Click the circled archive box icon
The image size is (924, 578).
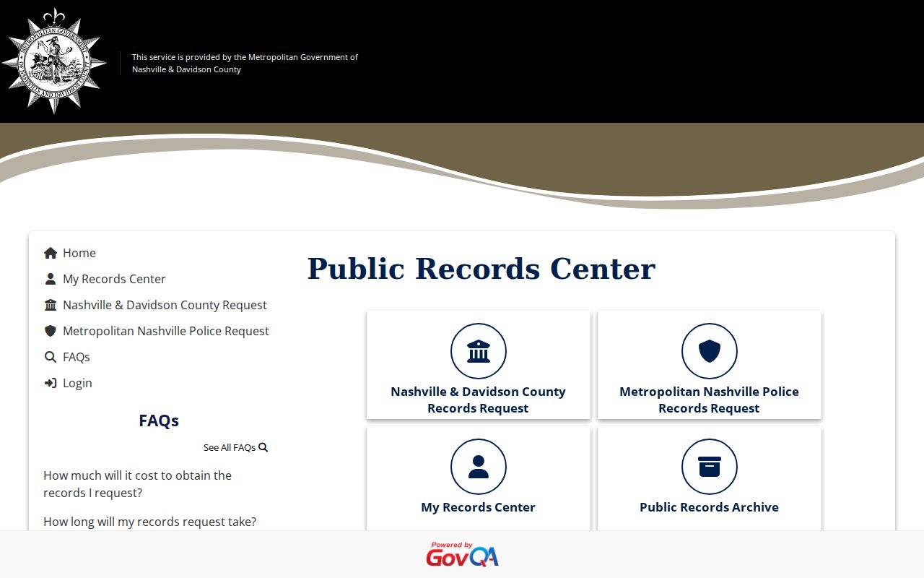pos(710,467)
